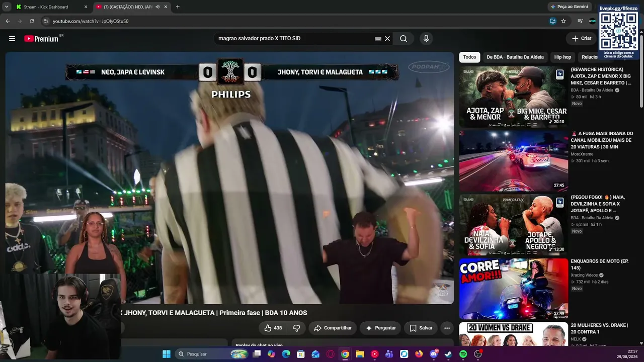This screenshot has width=644, height=362.
Task: Open the 20 WOMEN VS DRAKE thumbnail
Action: point(513,334)
